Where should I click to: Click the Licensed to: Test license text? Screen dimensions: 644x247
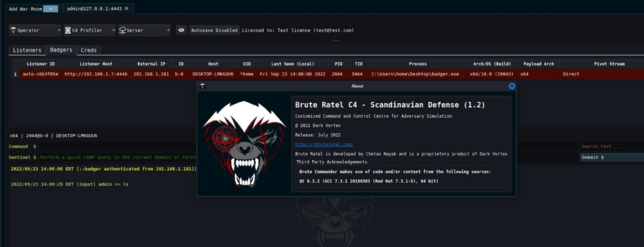(x=298, y=30)
